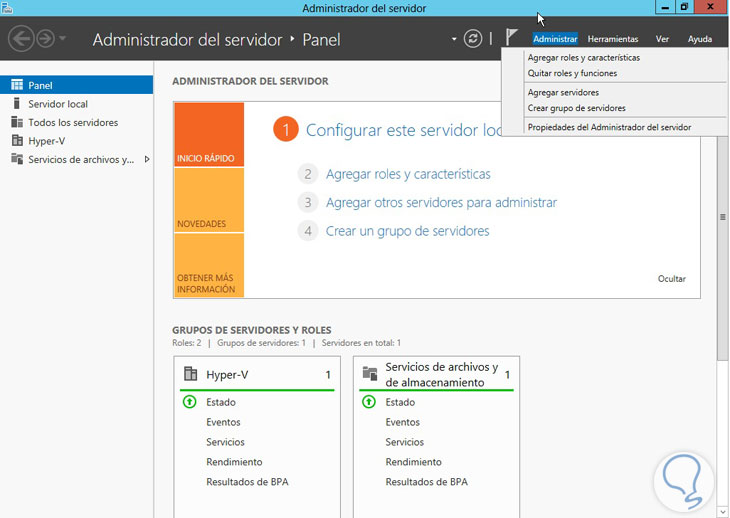Open Eventos in file services tile
This screenshot has height=518, width=730.
click(x=402, y=422)
